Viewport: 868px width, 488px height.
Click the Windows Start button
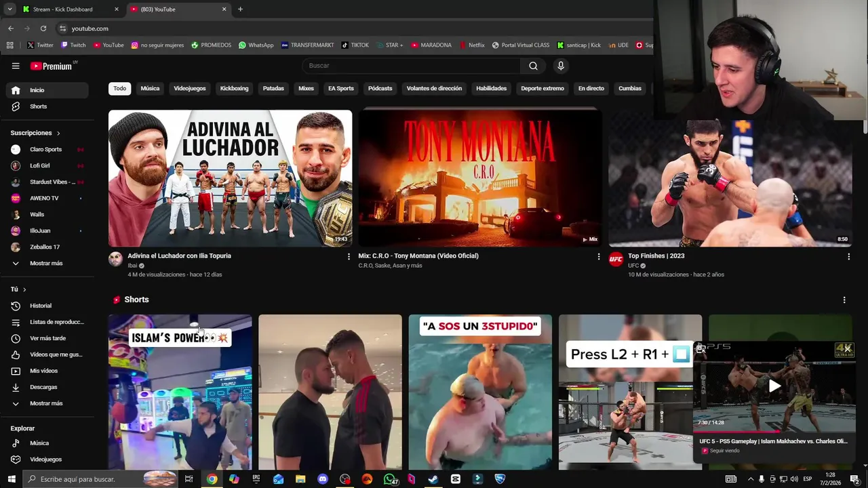click(11, 479)
